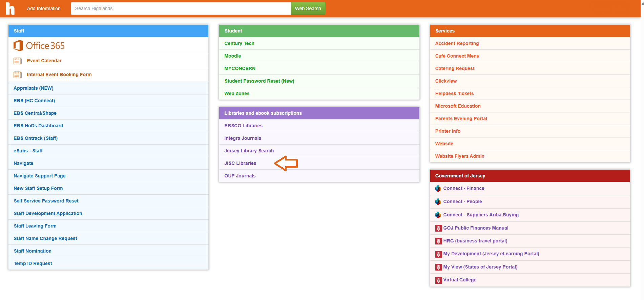The image size is (644, 300).
Task: Open the Office 365 logo link
Action: pyautogui.click(x=39, y=46)
